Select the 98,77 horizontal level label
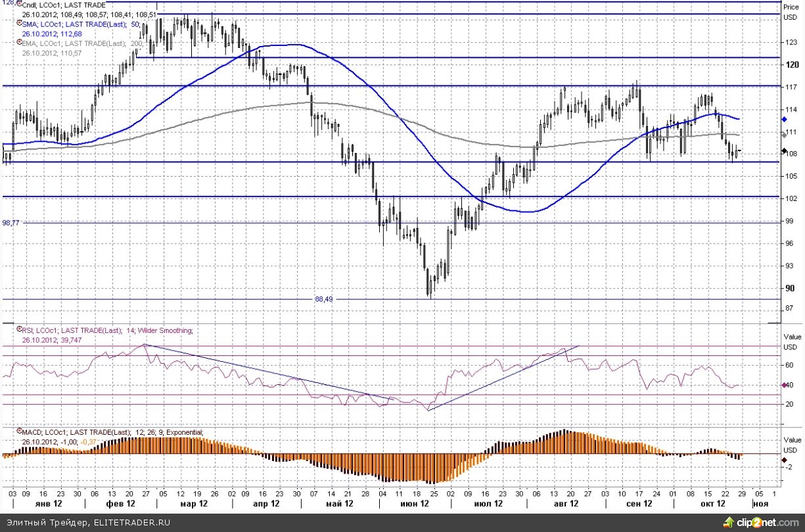 click(x=11, y=223)
